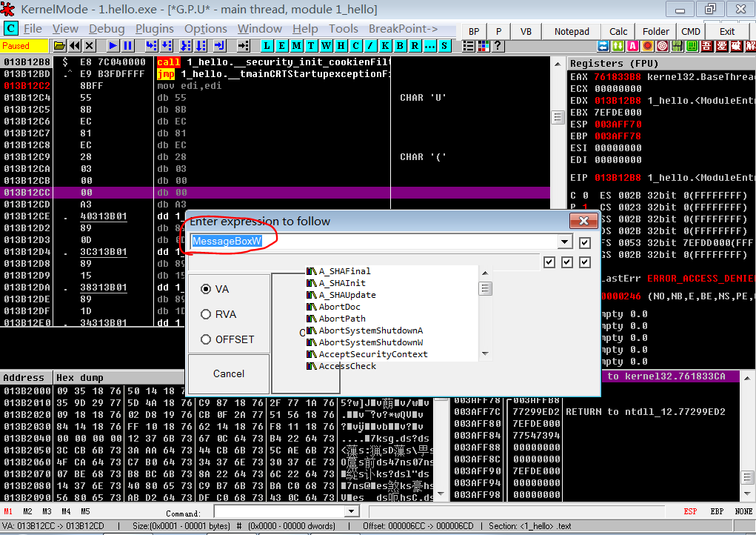The width and height of the screenshot is (756, 535).
Task: Open Breakpoints window with B icon
Action: coord(400,46)
